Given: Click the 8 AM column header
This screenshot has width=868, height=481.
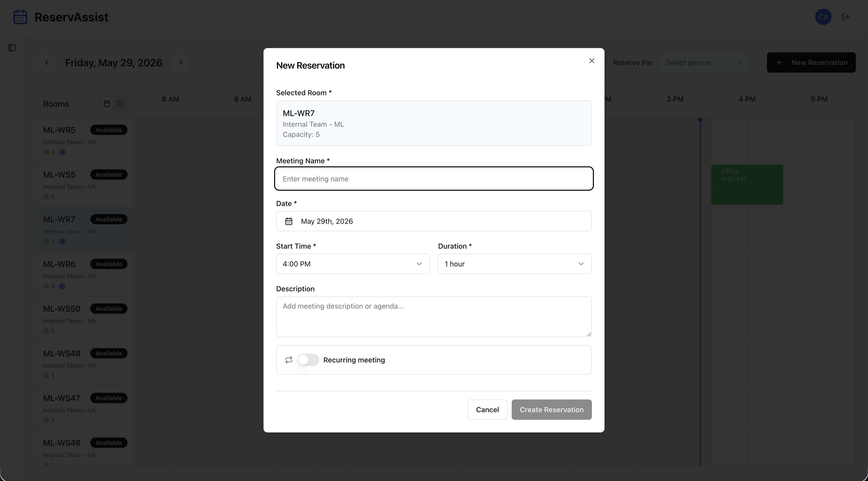Looking at the screenshot, I should [171, 99].
